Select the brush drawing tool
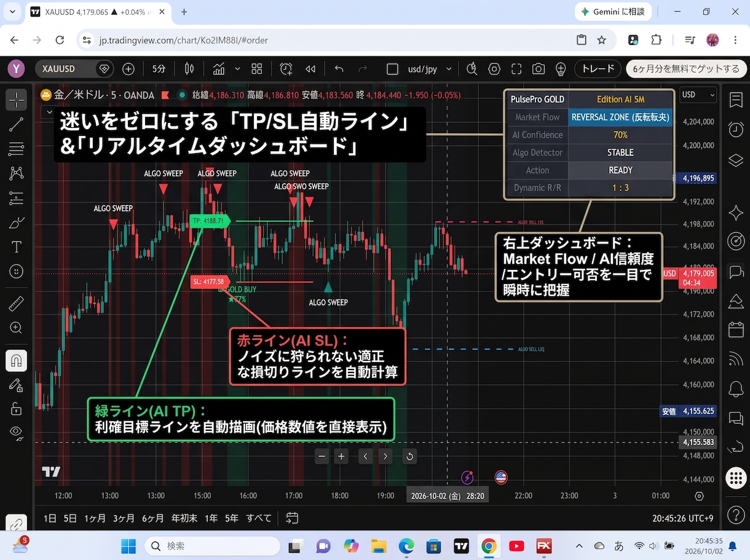The image size is (750, 560). coord(17,223)
